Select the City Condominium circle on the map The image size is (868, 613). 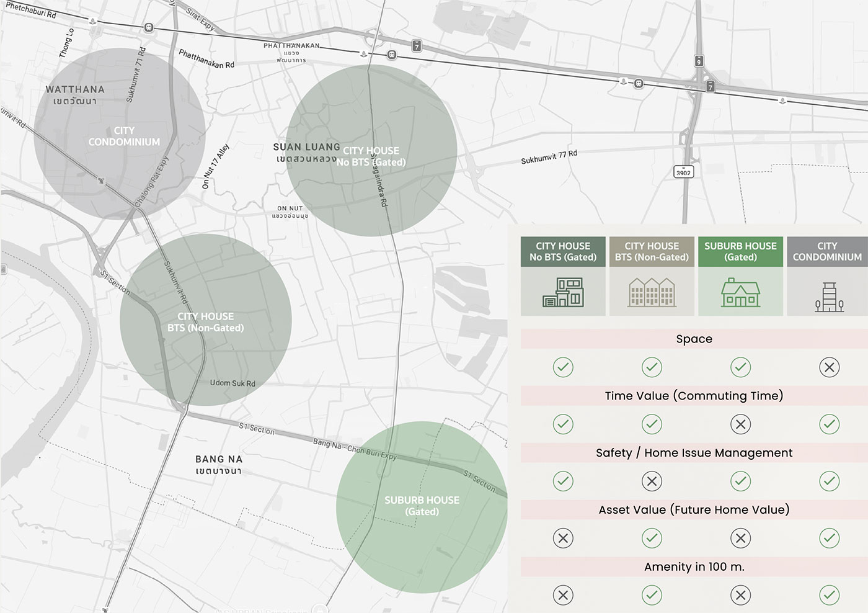[x=120, y=134]
